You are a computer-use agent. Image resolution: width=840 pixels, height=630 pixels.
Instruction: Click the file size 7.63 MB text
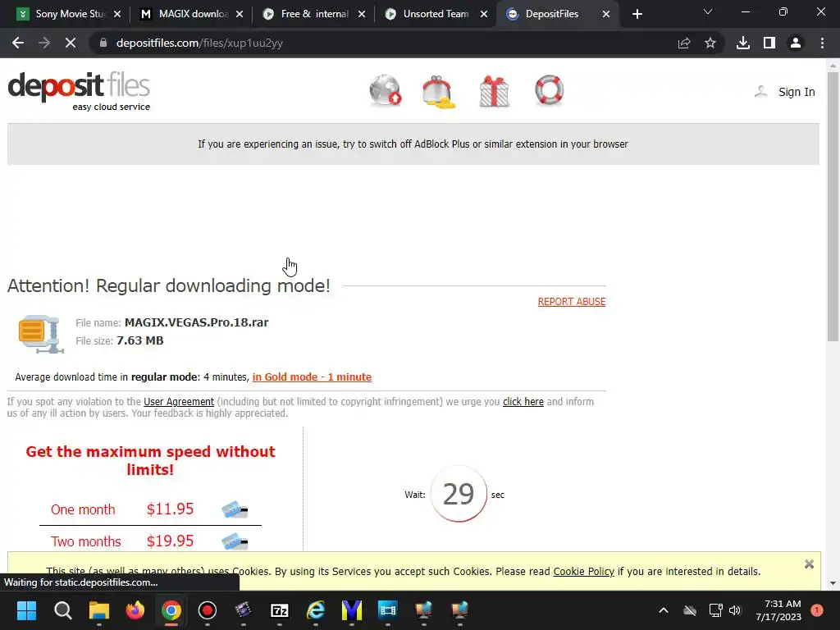coord(139,340)
